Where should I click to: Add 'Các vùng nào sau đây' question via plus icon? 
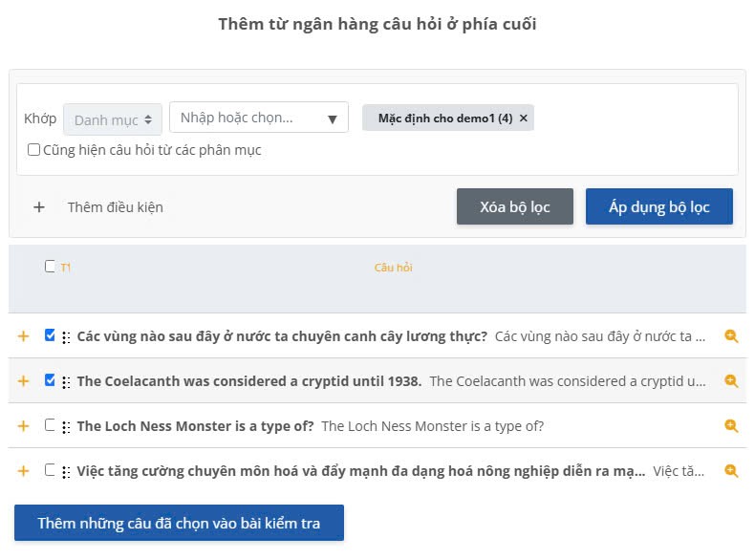click(23, 336)
